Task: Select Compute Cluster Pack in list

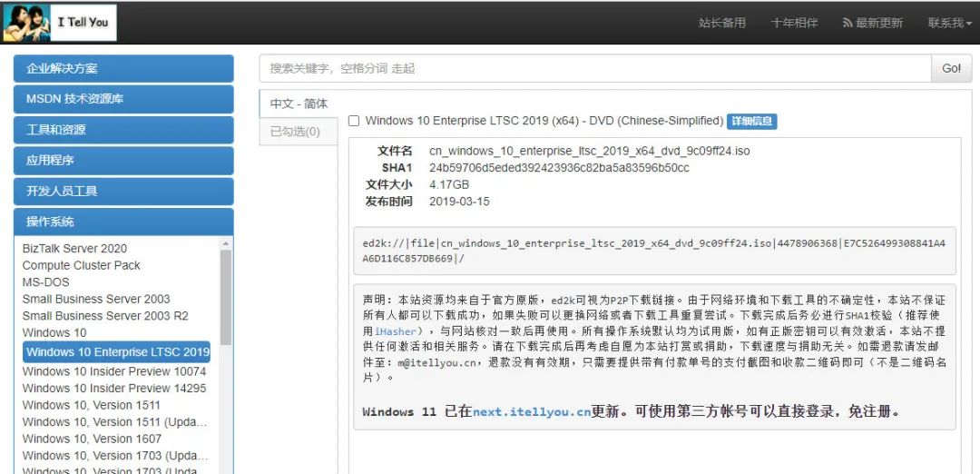Action: (82, 265)
